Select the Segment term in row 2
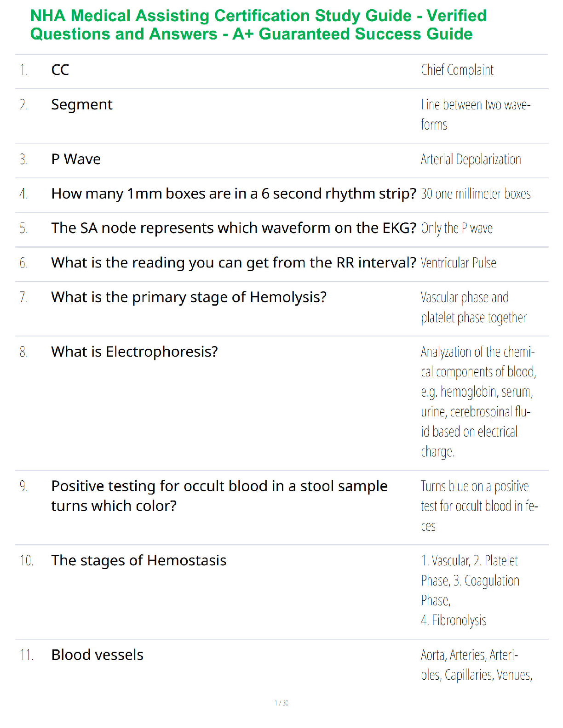The width and height of the screenshot is (563, 728). (x=82, y=105)
